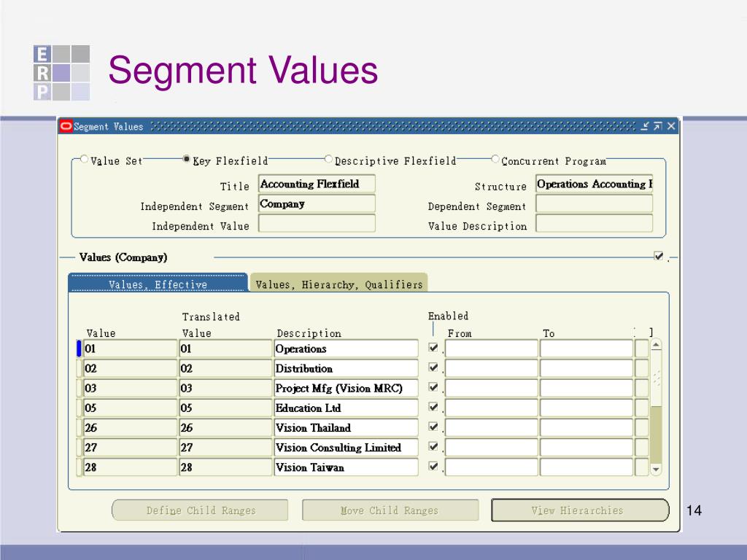Disable the Vision Taiwan value checkbox
The image size is (747, 560).
pyautogui.click(x=433, y=466)
